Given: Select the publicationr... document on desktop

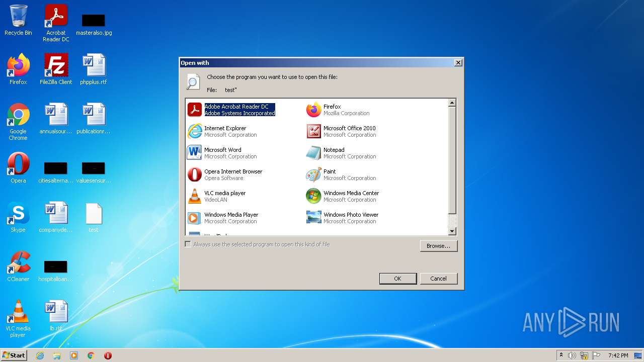Looking at the screenshot, I should coord(94,119).
